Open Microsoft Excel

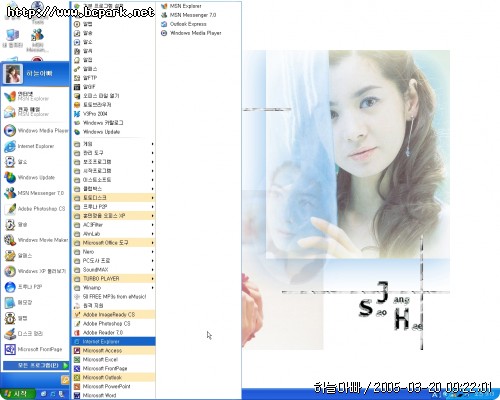point(114,359)
